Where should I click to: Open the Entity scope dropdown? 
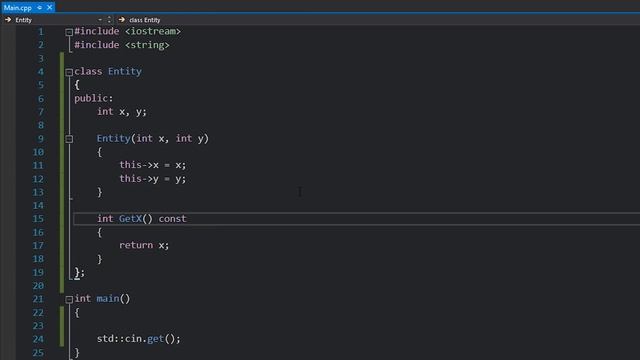(x=100, y=20)
